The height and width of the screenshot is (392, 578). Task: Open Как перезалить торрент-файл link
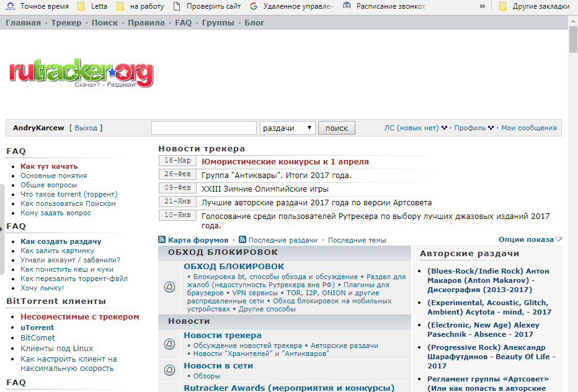[x=74, y=278]
